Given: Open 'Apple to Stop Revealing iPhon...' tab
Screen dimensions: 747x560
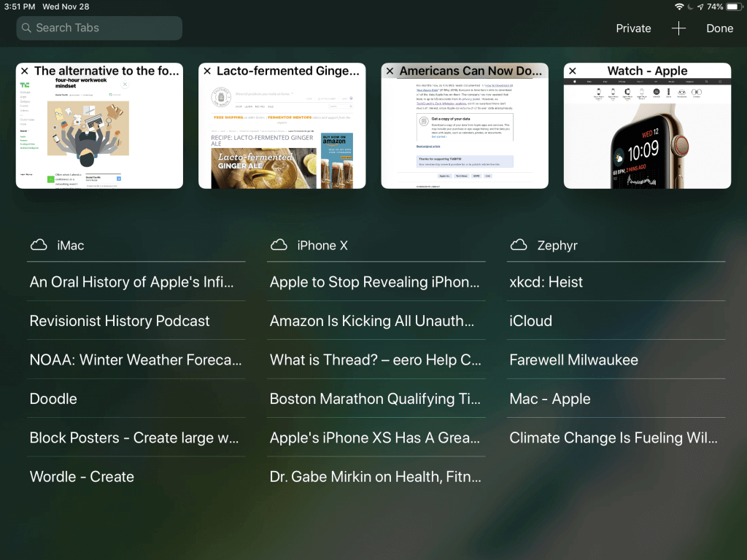Looking at the screenshot, I should pyautogui.click(x=376, y=282).
